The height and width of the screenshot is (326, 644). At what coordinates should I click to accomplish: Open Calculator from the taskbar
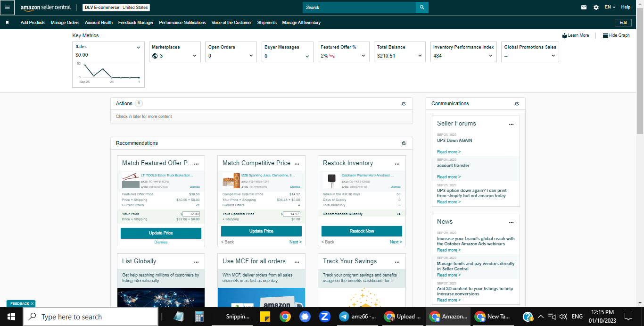[x=199, y=317]
